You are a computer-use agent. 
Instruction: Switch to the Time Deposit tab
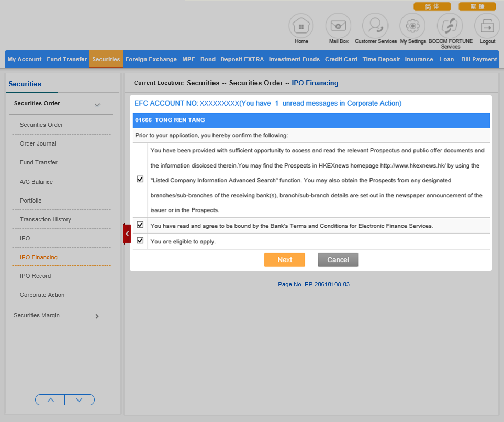381,59
